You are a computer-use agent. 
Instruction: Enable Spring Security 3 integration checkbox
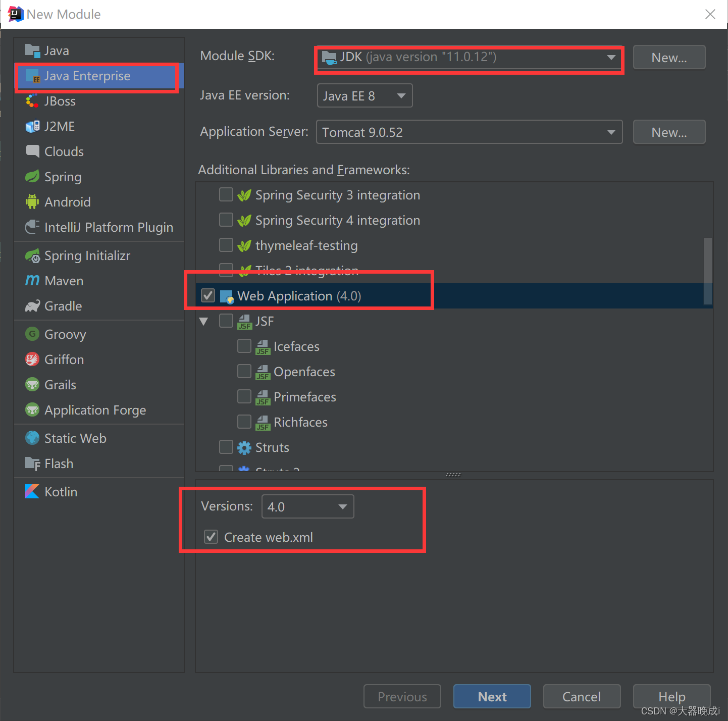(226, 195)
